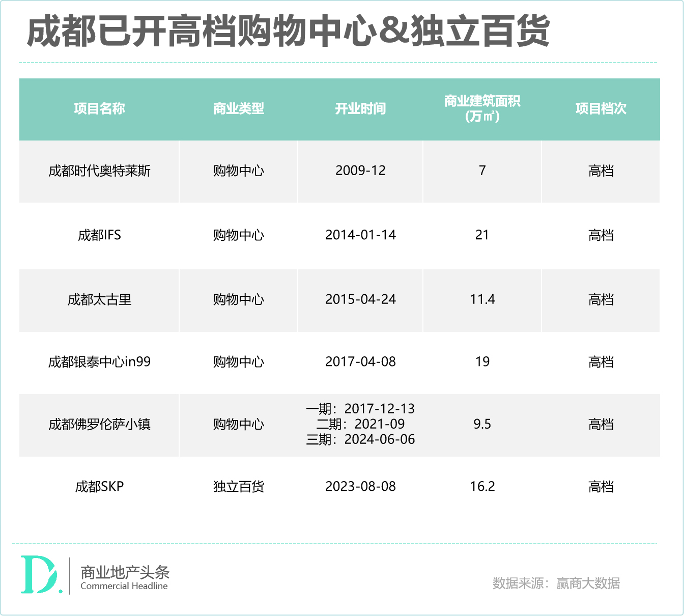Click the 一期：2017-12-13 line
This screenshot has width=684, height=616.
360,409
